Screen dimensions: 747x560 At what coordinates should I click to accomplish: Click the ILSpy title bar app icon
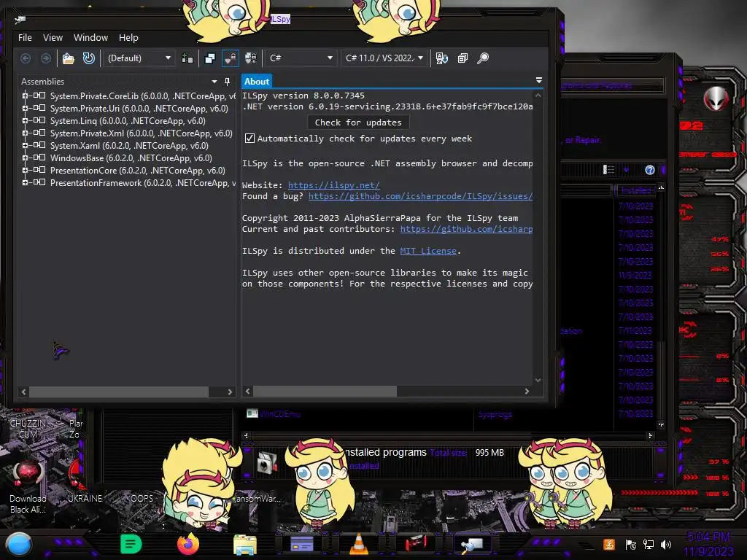pyautogui.click(x=20, y=20)
